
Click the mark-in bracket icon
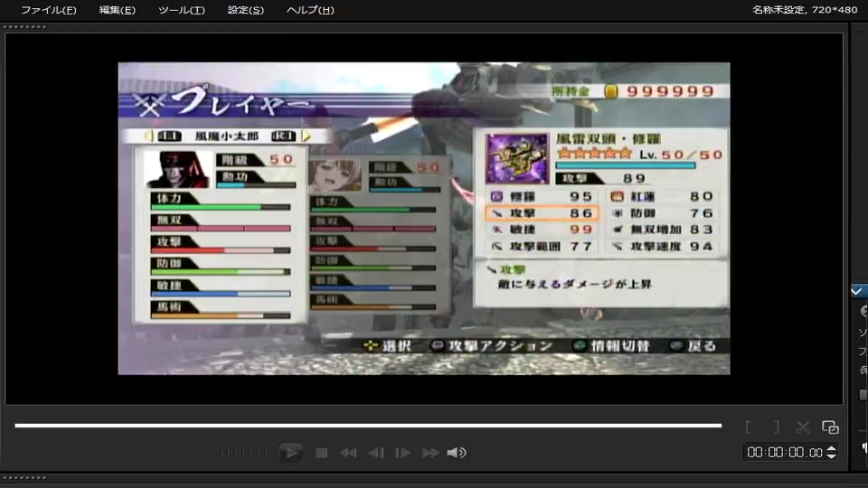(749, 427)
